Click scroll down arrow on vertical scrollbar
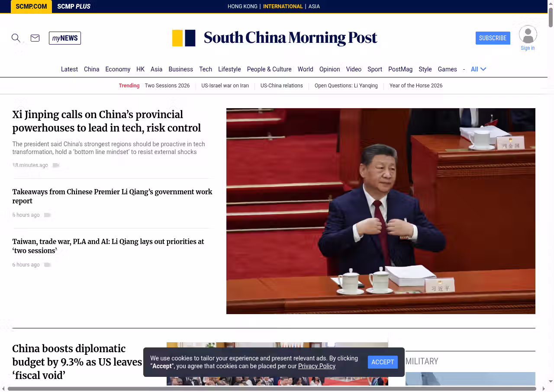Viewport: 554px width, 392px height. coord(551,381)
